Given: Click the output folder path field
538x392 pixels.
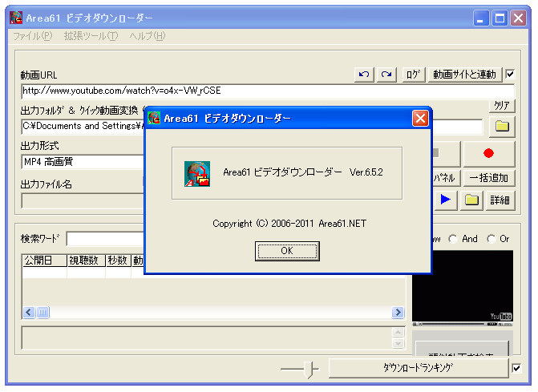Looking at the screenshot, I should click(83, 126).
